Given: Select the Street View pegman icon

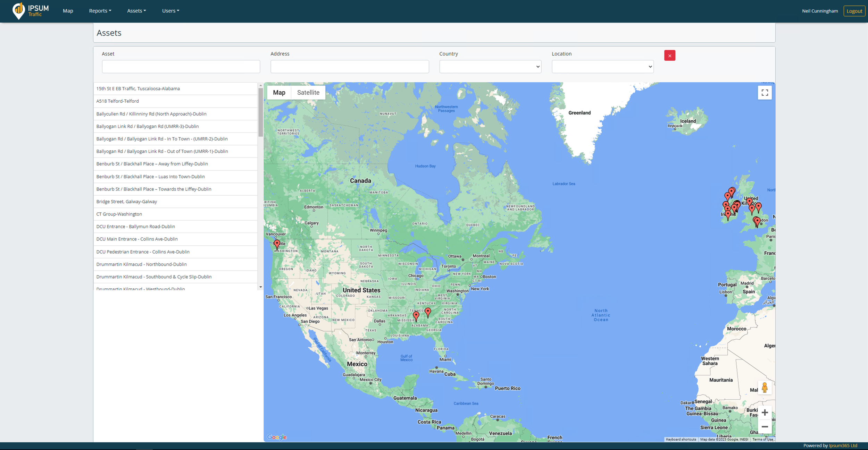Looking at the screenshot, I should (764, 388).
